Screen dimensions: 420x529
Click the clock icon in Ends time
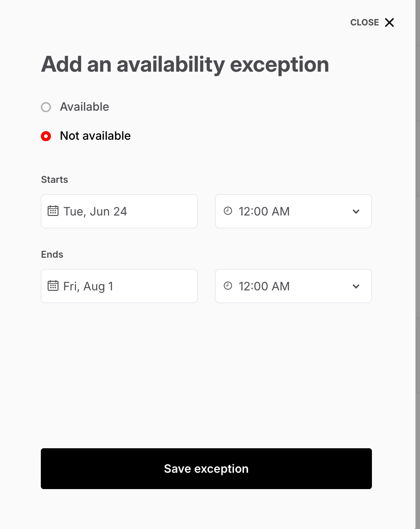(x=228, y=286)
